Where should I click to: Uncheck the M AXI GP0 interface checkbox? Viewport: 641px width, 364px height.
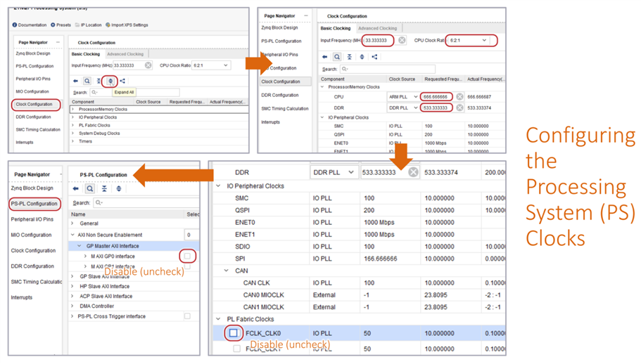click(187, 256)
